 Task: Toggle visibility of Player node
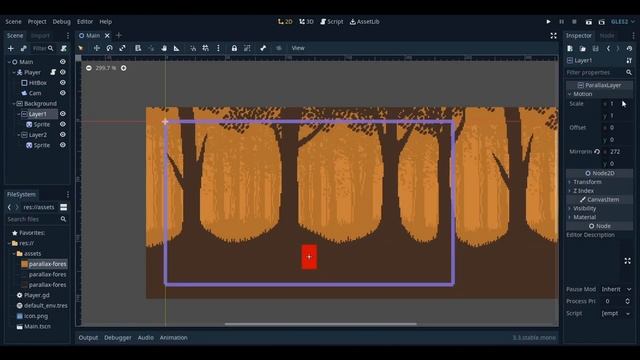[63, 72]
